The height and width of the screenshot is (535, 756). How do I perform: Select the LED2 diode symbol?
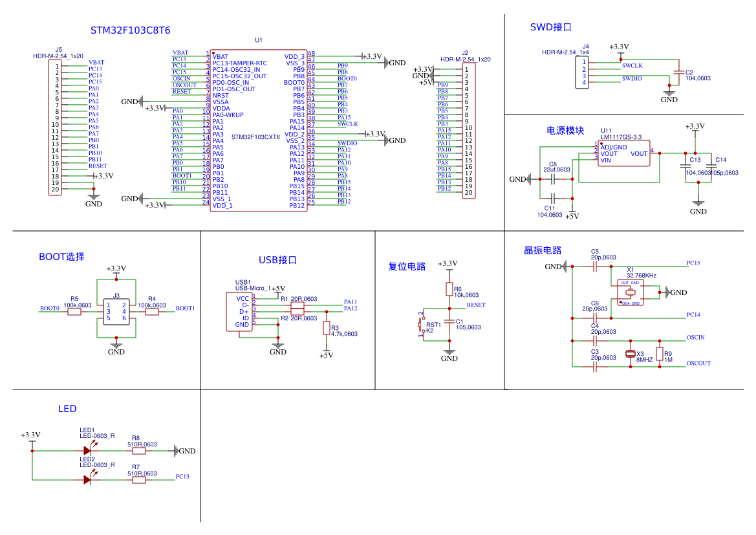point(87,479)
